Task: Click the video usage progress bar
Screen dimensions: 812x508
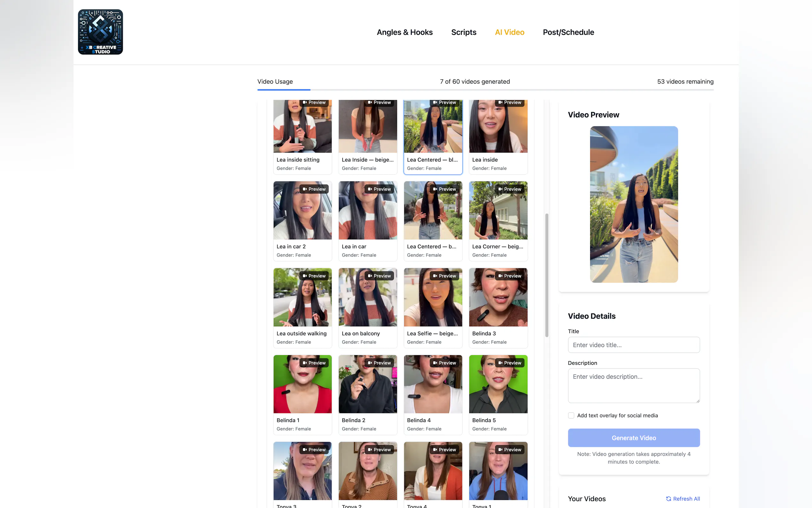Action: tap(485, 90)
